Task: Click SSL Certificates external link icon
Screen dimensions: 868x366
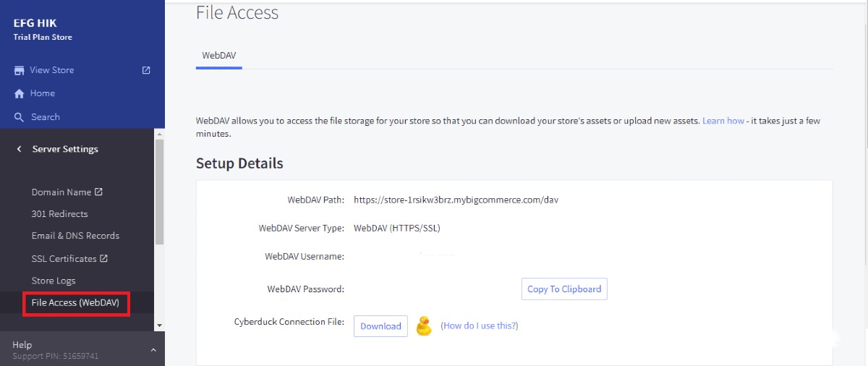Action: coord(103,258)
